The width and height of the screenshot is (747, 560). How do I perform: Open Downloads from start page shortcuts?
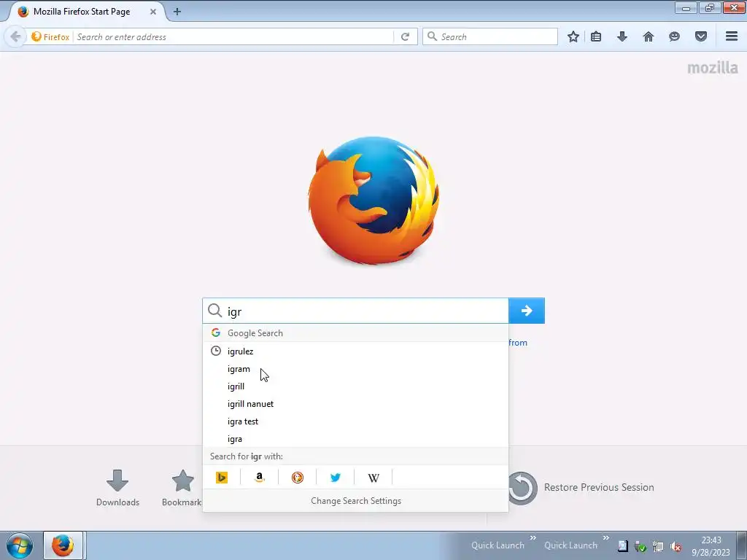[x=117, y=488]
